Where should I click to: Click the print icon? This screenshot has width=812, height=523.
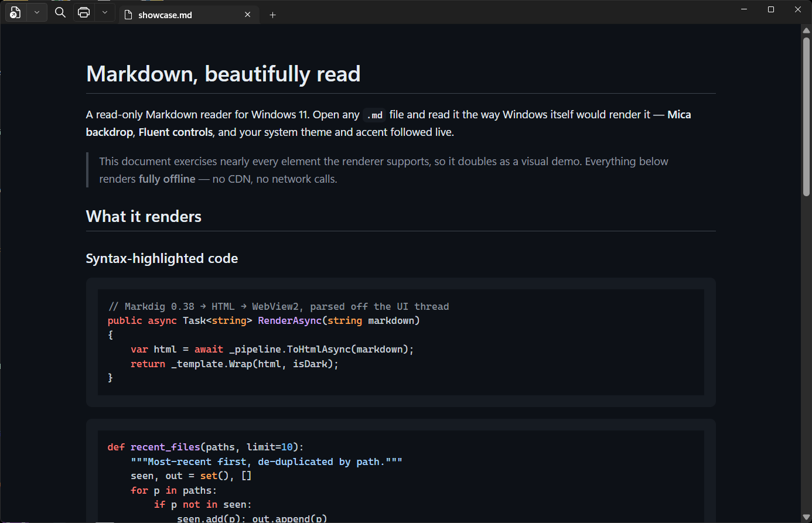click(x=84, y=12)
